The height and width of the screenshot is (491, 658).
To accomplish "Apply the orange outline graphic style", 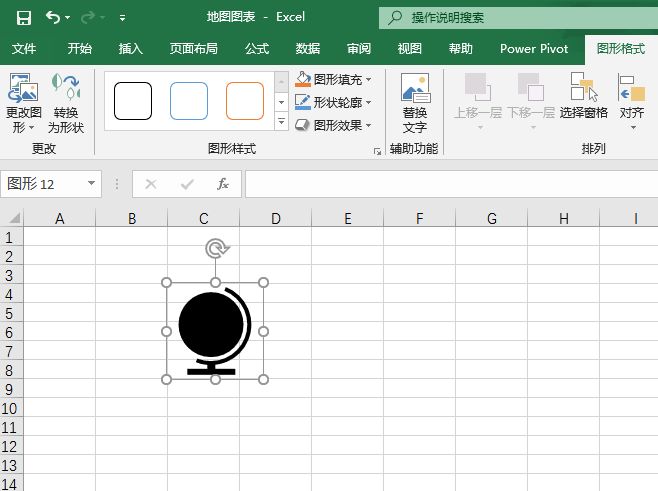I will coord(245,101).
